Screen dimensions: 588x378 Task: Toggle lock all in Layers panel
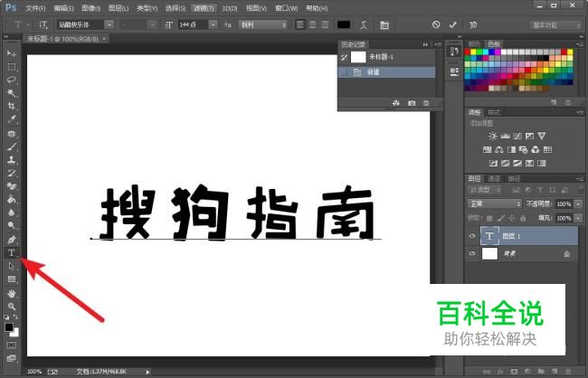coord(523,218)
